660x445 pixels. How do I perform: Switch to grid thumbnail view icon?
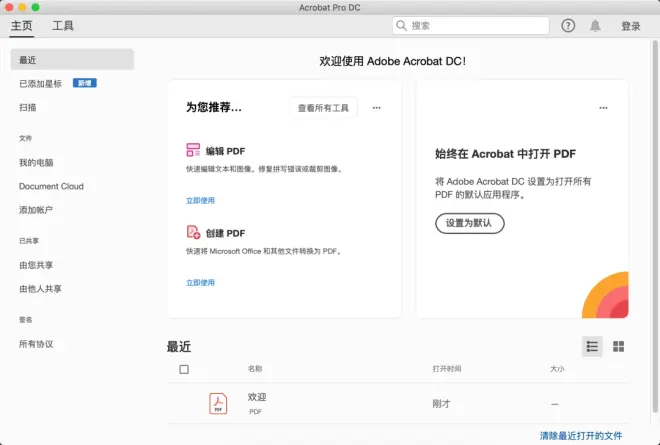coord(618,346)
